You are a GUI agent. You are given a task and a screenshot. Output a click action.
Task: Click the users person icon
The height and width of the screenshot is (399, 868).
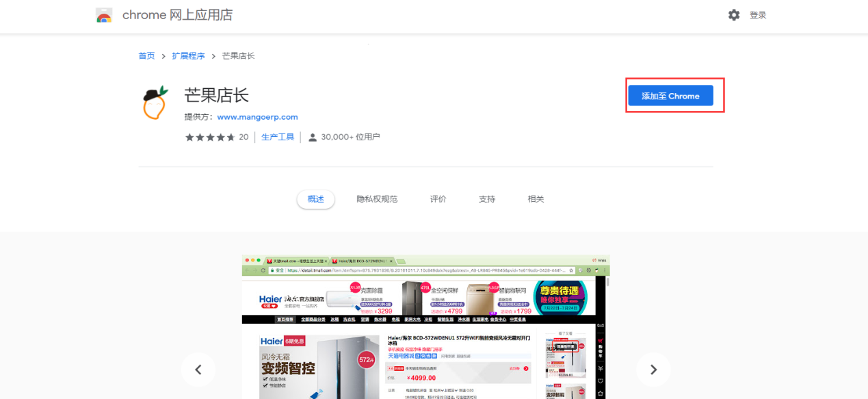pos(313,138)
